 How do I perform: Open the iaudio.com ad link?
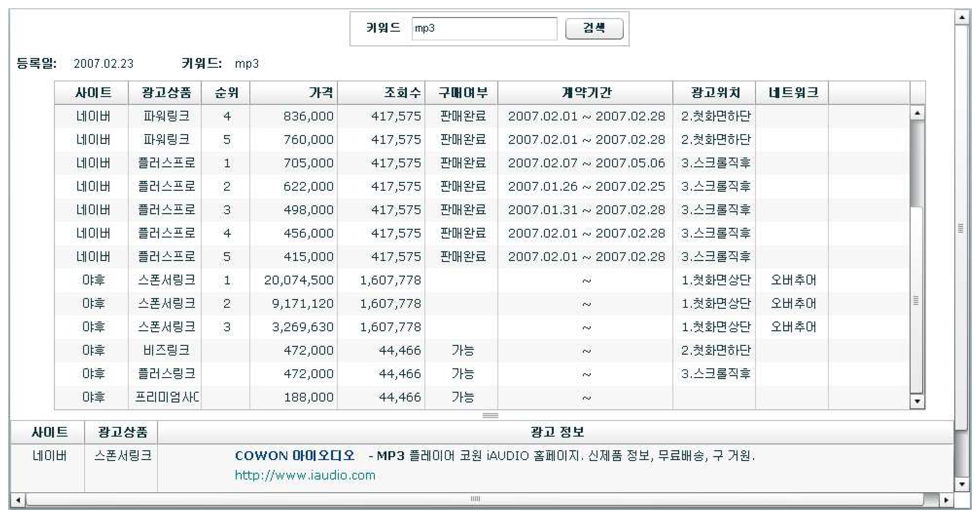click(x=305, y=475)
